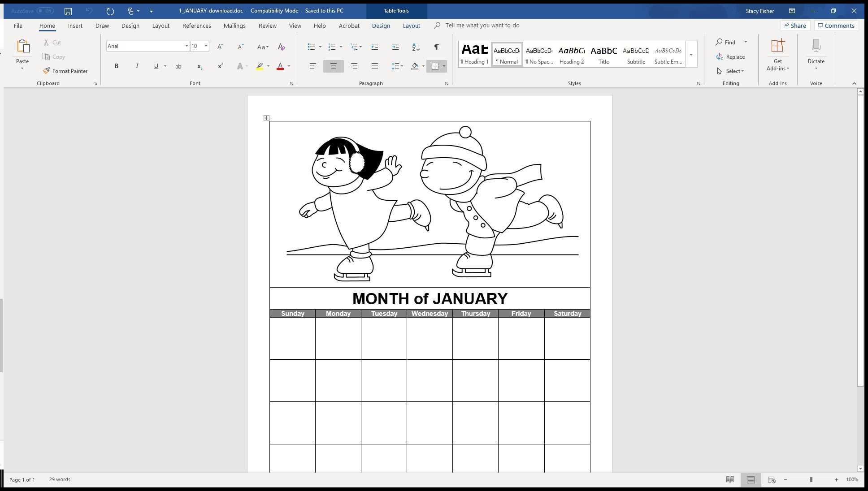Viewport: 868px width, 491px height.
Task: Toggle the Underline formatting icon
Action: point(157,66)
